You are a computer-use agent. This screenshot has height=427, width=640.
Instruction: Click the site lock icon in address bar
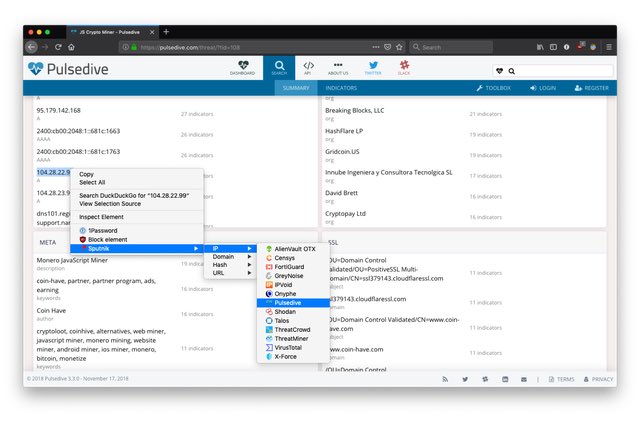tap(134, 47)
